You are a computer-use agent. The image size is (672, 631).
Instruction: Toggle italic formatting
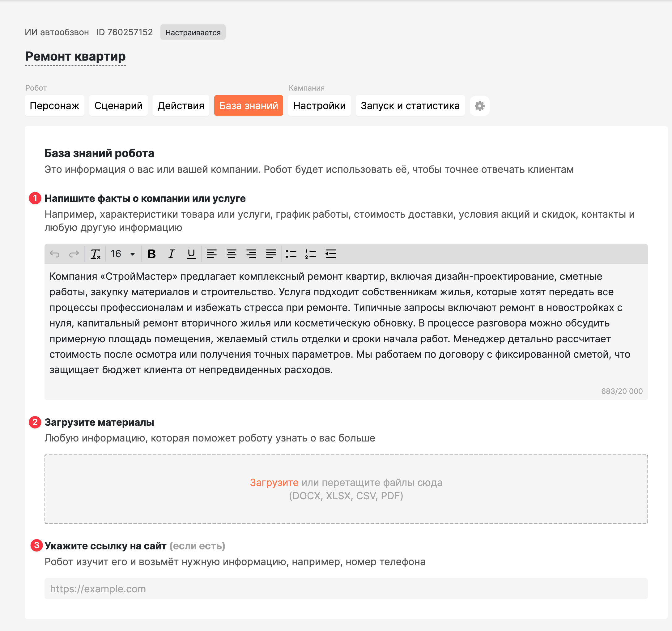pyautogui.click(x=171, y=254)
